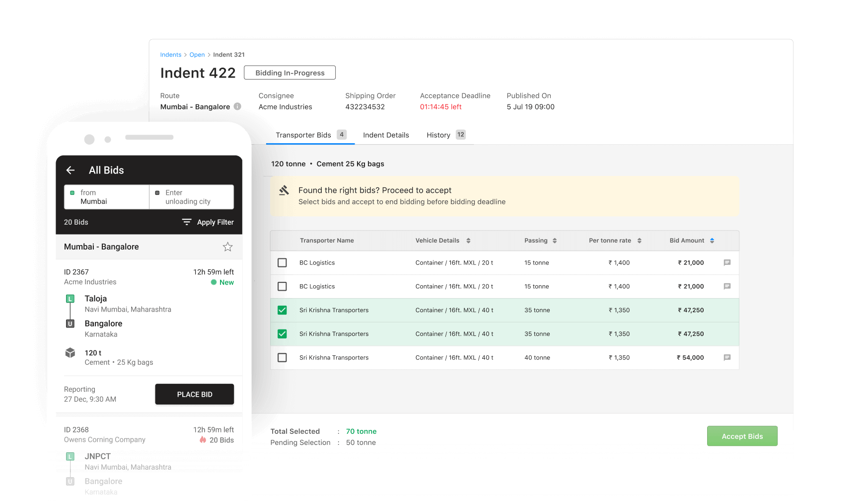868x501 pixels.
Task: Open comment icon on second BC Logistics row
Action: tap(727, 286)
